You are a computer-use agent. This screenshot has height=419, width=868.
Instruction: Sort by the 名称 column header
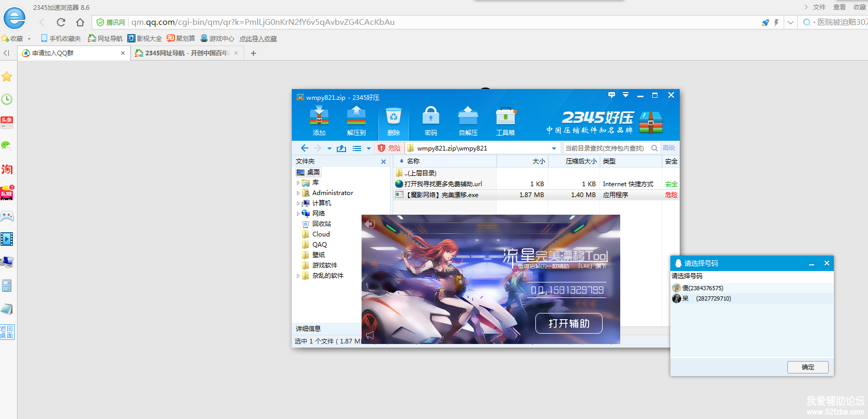point(445,161)
